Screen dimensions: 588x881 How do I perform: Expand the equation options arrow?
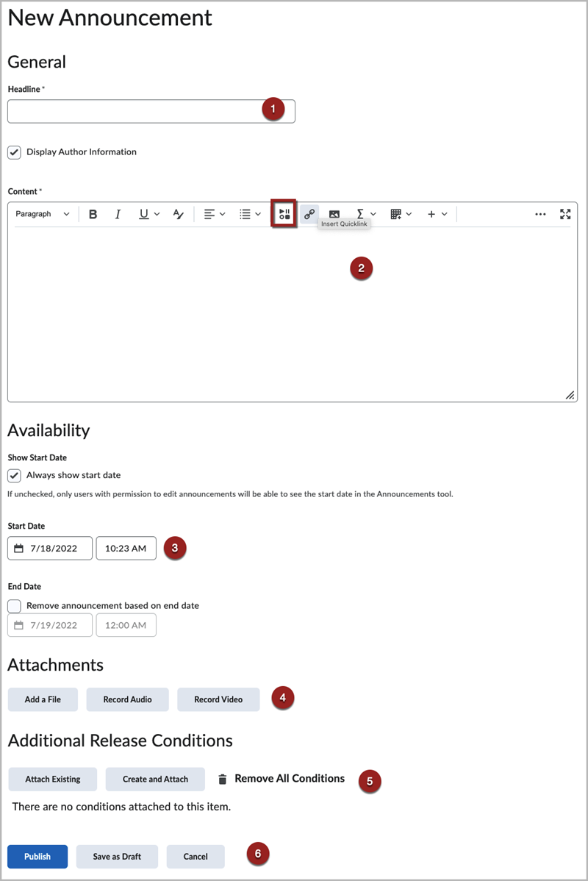(x=373, y=214)
